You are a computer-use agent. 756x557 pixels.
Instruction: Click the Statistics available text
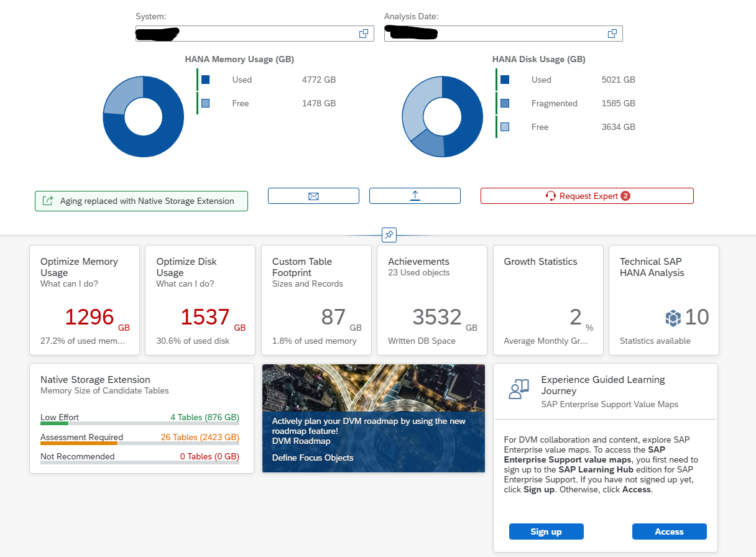[655, 341]
